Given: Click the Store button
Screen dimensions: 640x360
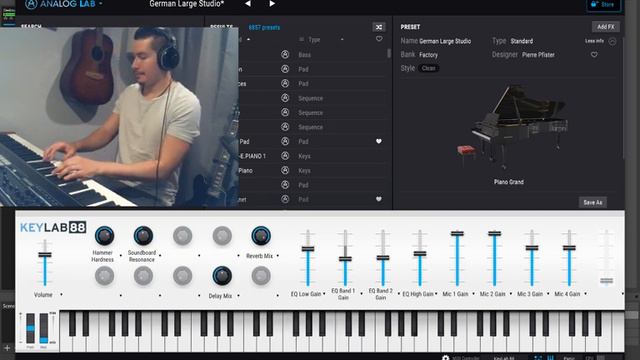Looking at the screenshot, I should coord(603,4).
